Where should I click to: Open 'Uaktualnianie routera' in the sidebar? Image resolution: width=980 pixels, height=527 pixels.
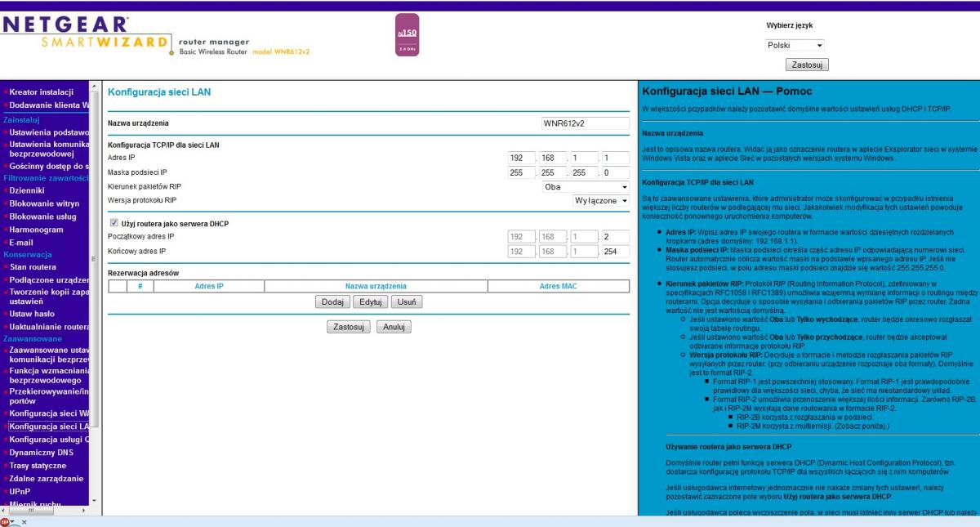[49, 327]
